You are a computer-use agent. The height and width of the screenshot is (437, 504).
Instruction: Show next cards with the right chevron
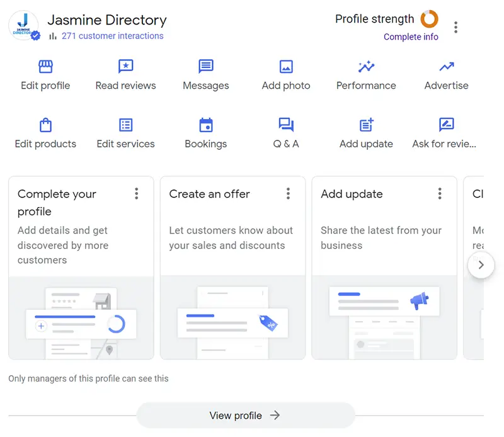481,265
